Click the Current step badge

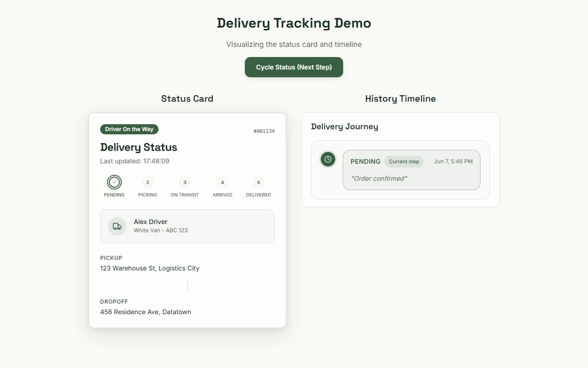coord(404,161)
